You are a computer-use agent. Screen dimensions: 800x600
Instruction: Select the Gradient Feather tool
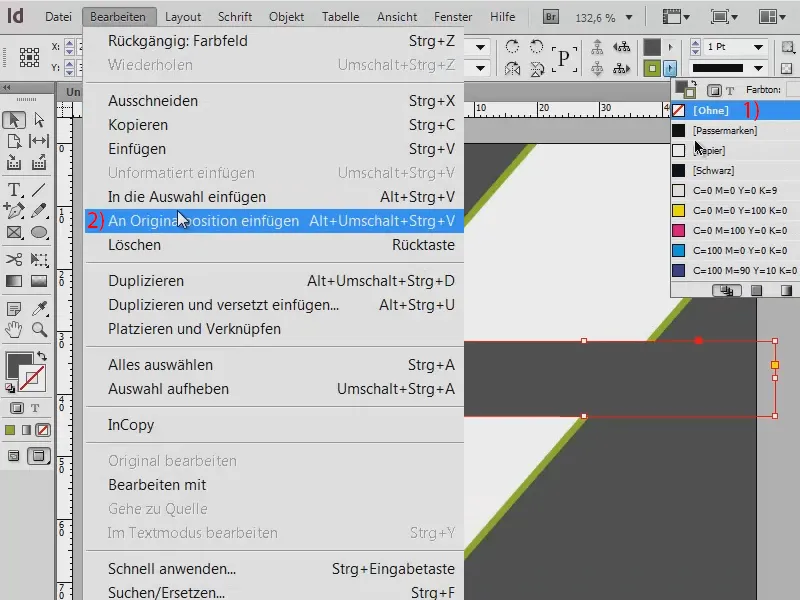point(39,281)
